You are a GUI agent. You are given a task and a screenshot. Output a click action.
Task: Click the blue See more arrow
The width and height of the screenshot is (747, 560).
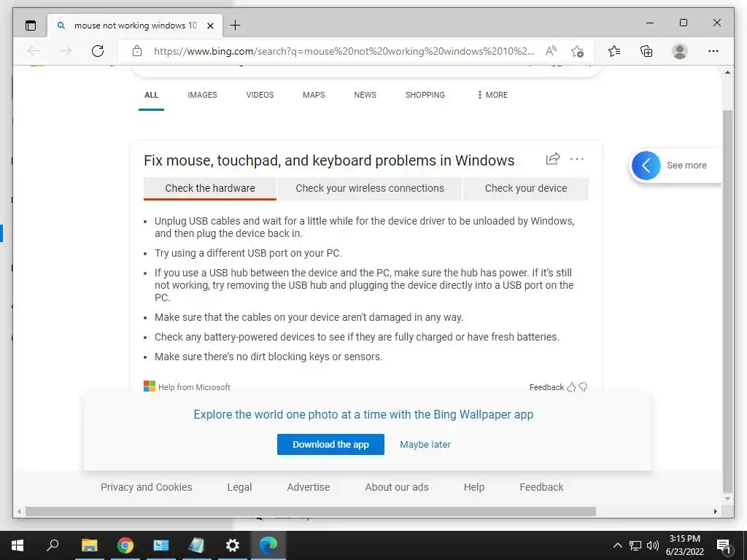(x=646, y=166)
